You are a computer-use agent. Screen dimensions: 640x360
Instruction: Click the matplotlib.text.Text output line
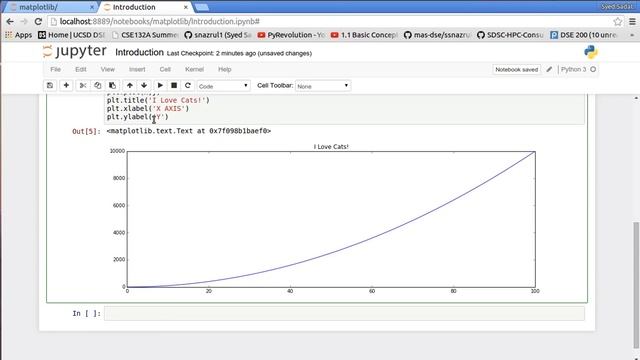point(189,131)
